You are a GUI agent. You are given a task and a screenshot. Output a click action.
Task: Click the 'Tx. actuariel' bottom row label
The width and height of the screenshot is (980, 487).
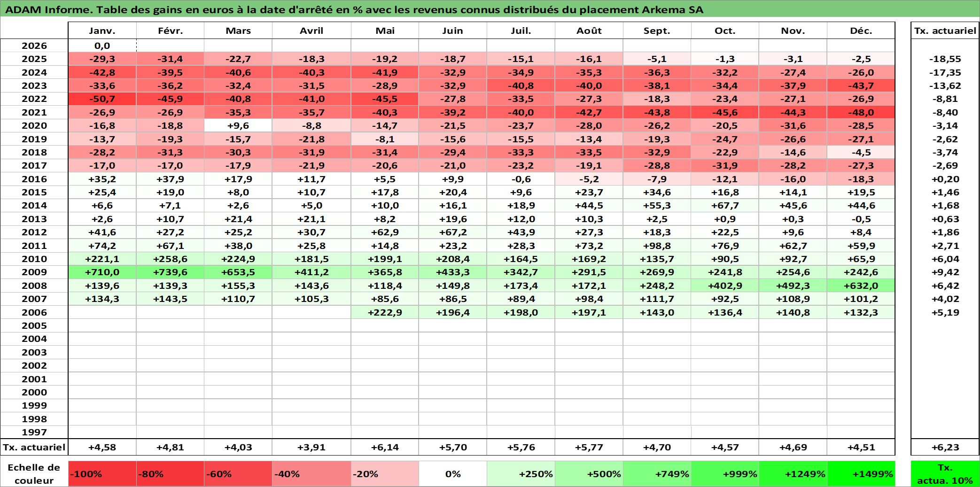tap(34, 447)
